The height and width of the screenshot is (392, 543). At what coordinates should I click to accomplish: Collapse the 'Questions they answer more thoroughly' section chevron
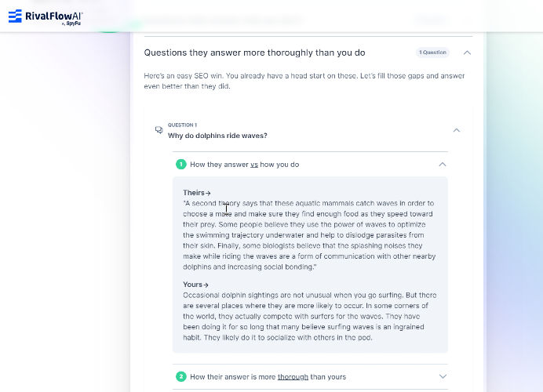pos(467,53)
